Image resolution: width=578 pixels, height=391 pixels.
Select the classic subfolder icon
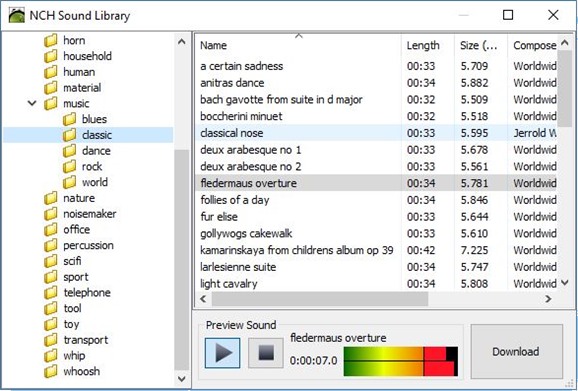(x=69, y=135)
